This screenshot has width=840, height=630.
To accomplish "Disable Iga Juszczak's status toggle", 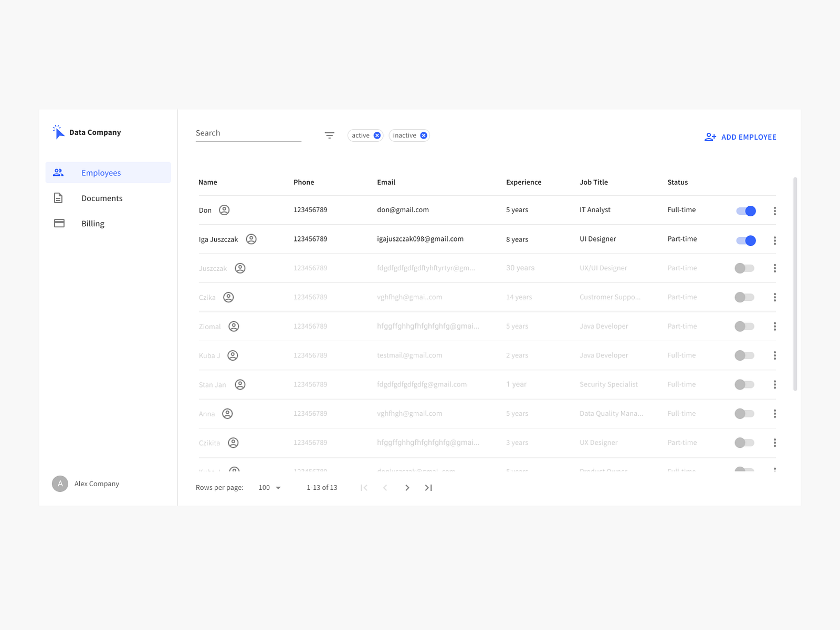I will [745, 240].
